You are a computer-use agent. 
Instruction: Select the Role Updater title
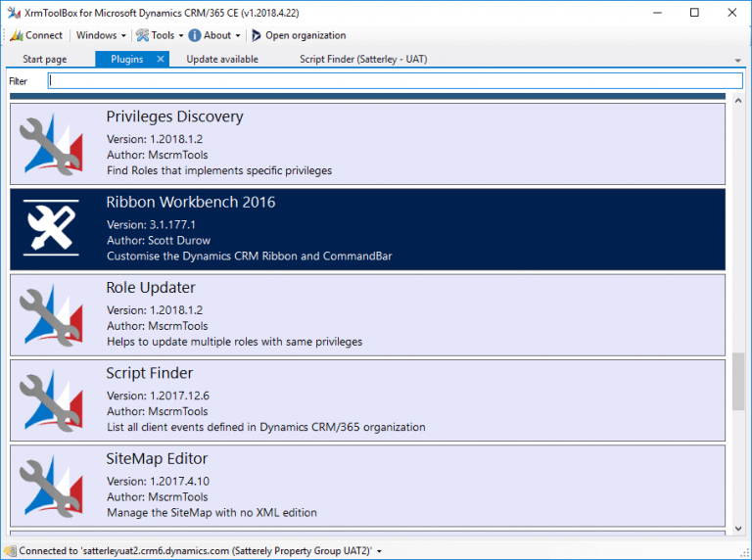click(x=151, y=287)
